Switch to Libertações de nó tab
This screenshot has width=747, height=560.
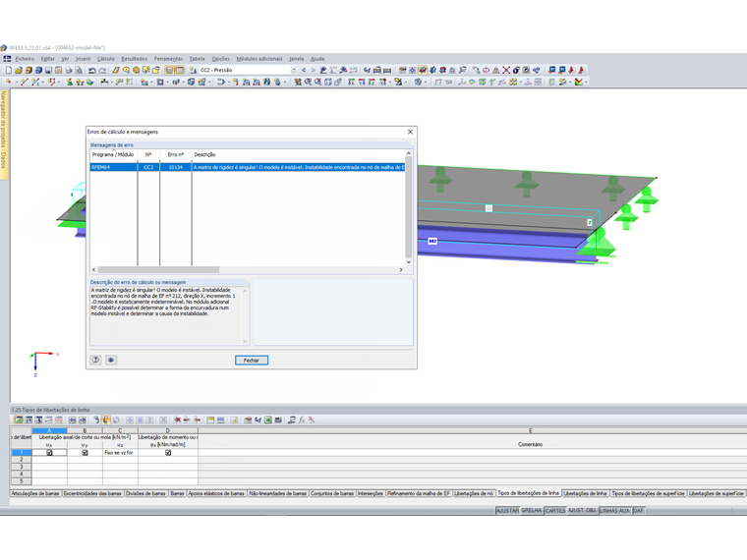pyautogui.click(x=474, y=493)
